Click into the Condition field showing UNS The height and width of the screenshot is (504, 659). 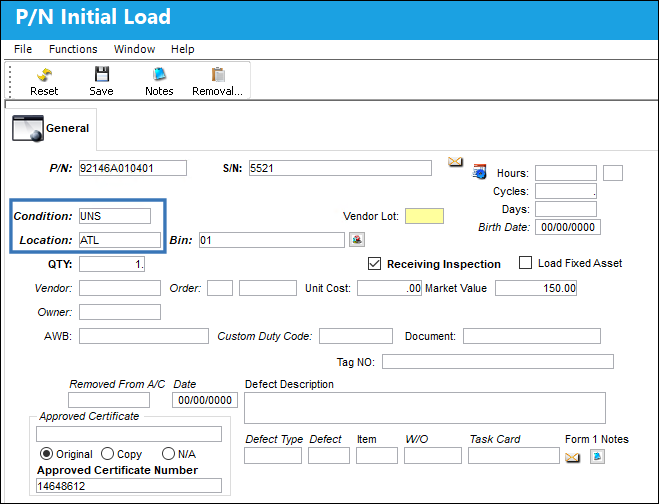click(115, 216)
